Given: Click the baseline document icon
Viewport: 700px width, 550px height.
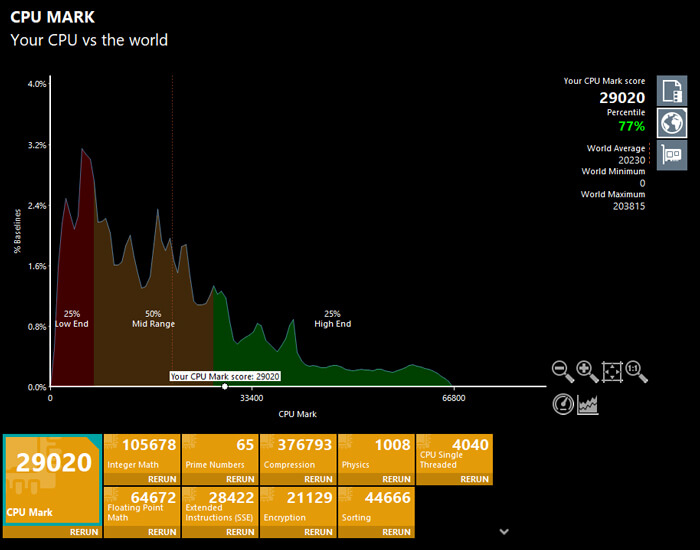Looking at the screenshot, I should point(671,91).
